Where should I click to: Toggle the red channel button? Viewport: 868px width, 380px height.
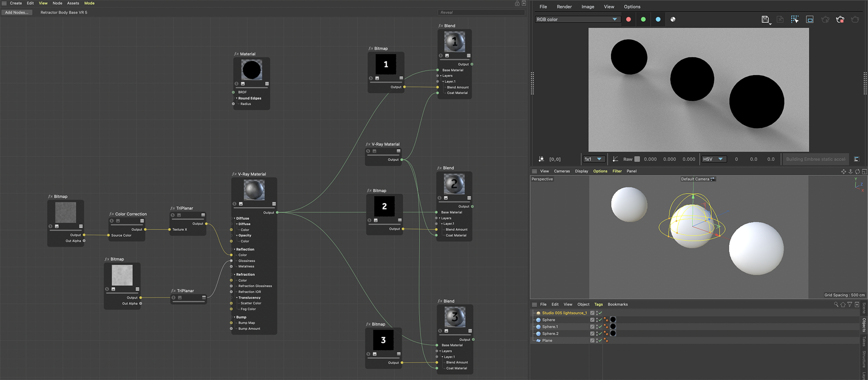point(629,19)
